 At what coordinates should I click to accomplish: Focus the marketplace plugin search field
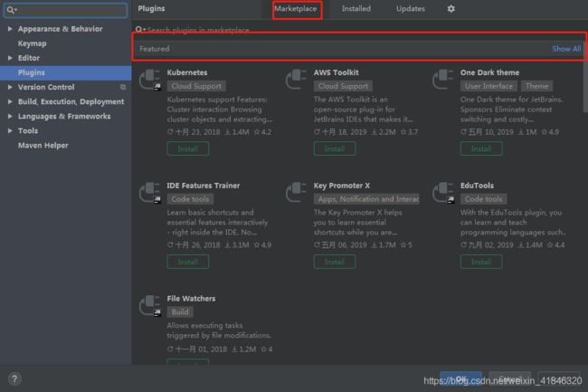point(358,30)
